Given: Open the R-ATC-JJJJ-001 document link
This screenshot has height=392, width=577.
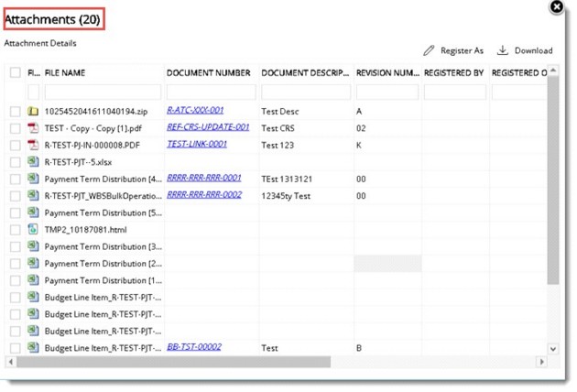Looking at the screenshot, I should (195, 110).
